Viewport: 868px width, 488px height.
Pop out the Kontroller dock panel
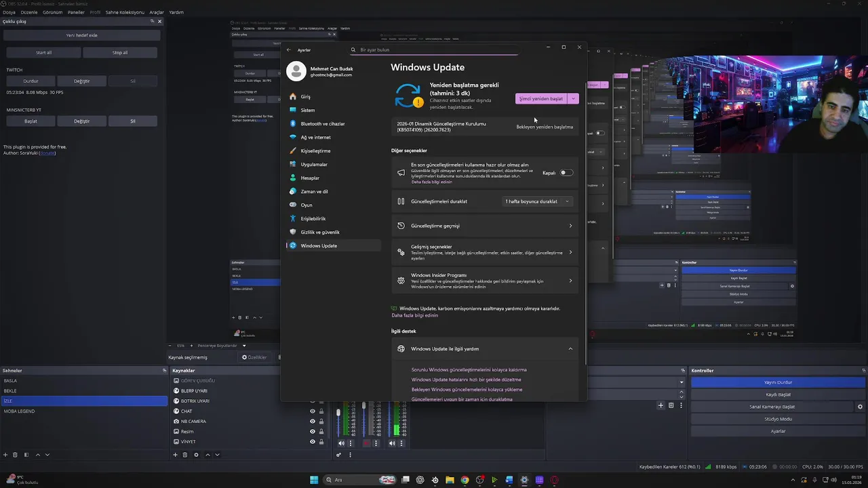(863, 371)
